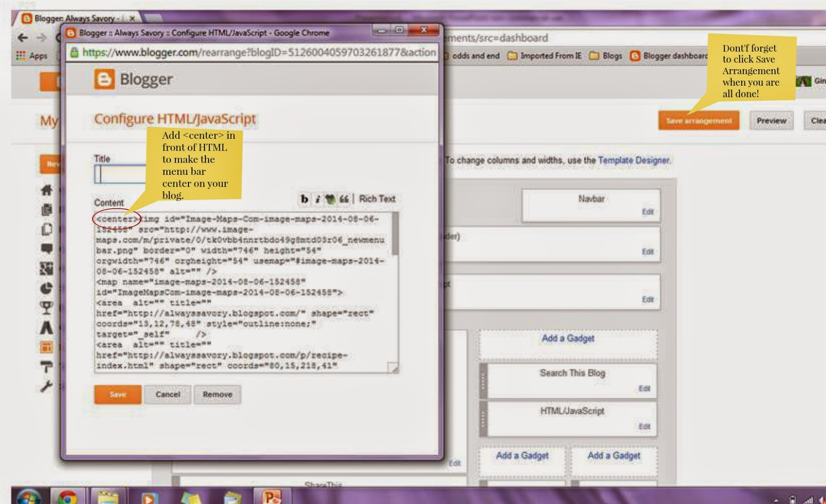Switch editor to Rich Text mode
Image resolution: width=826 pixels, height=504 pixels.
[x=377, y=199]
